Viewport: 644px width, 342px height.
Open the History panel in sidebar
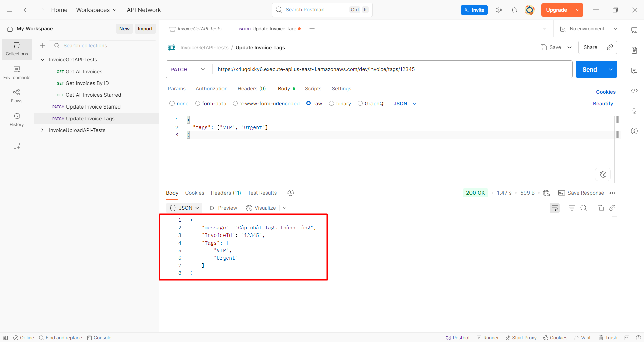click(x=16, y=119)
